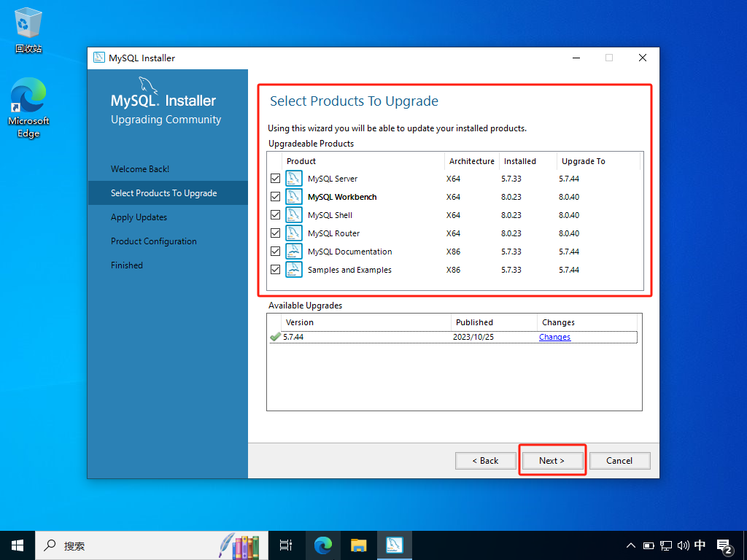Click the MySQL Router product icon
Screen dimensions: 747x560
(x=294, y=233)
